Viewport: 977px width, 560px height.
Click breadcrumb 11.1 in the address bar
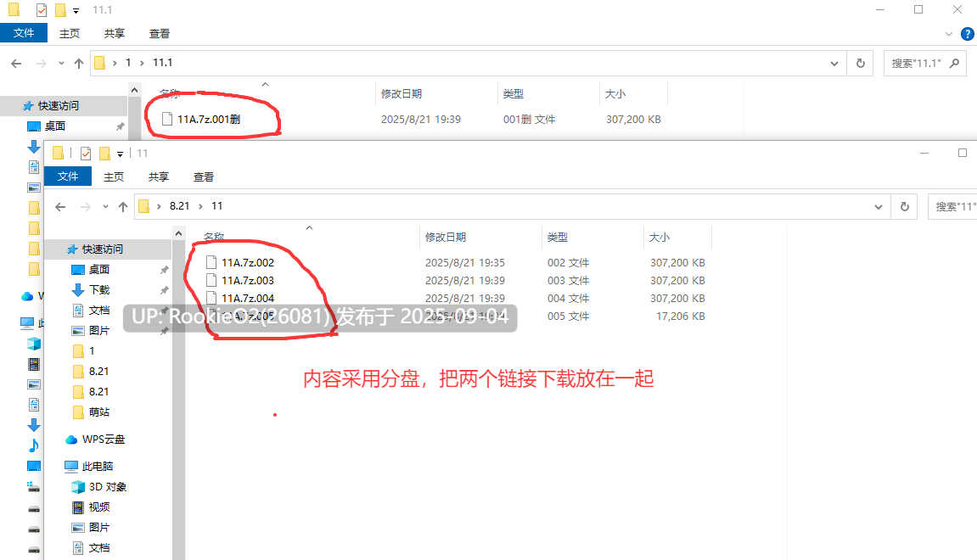[x=163, y=62]
